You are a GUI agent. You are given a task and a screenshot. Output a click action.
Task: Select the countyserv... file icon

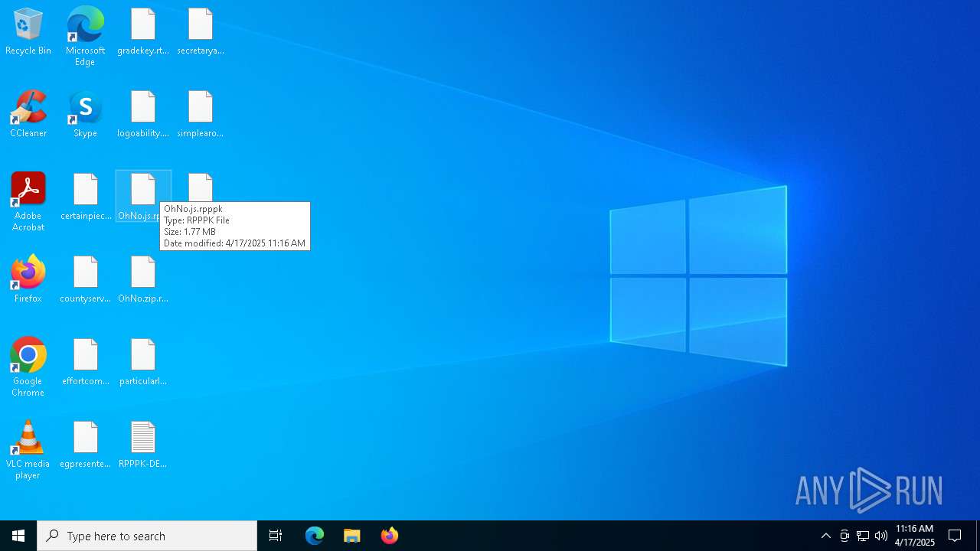tap(85, 280)
